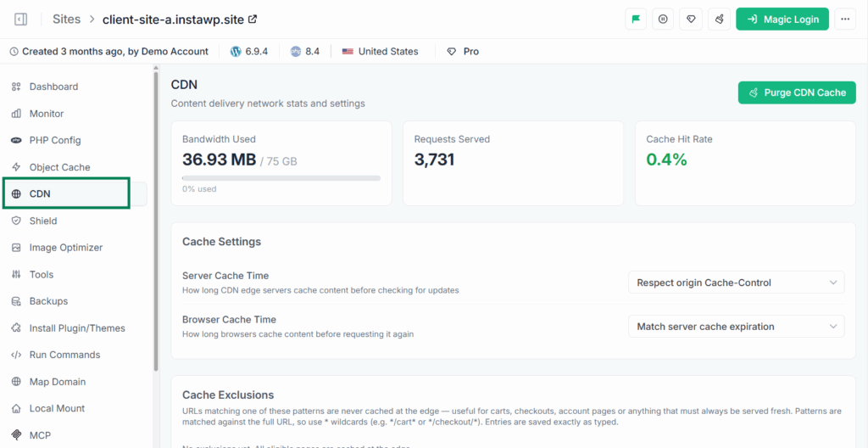Screen dimensions: 868x448
Task: Click the WordPress version 6.9.4 icon
Action: coord(236,52)
